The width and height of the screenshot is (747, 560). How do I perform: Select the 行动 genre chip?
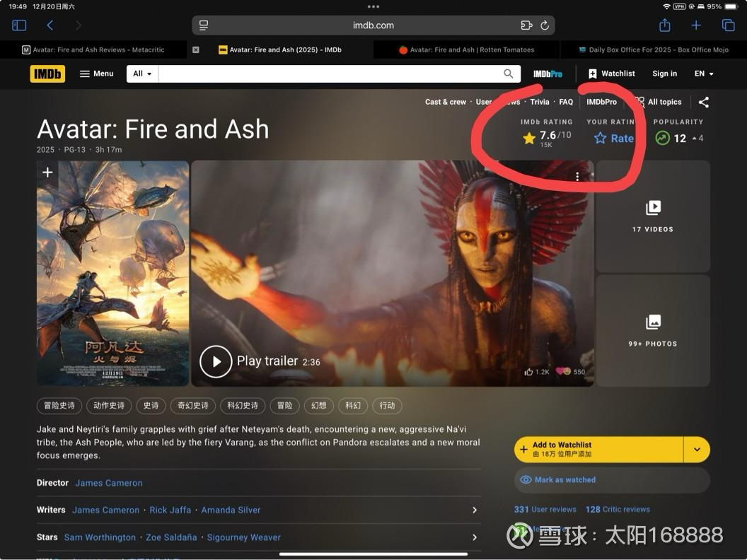[x=388, y=406]
